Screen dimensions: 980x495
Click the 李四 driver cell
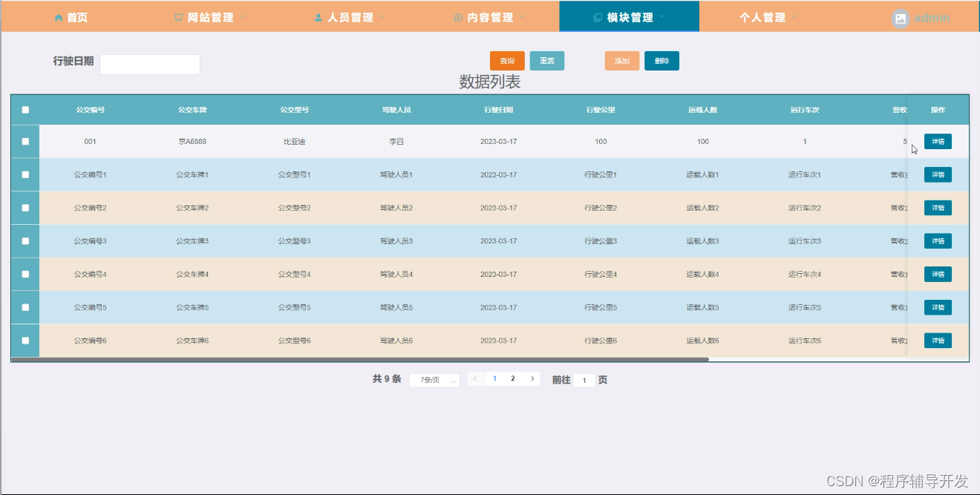point(396,141)
